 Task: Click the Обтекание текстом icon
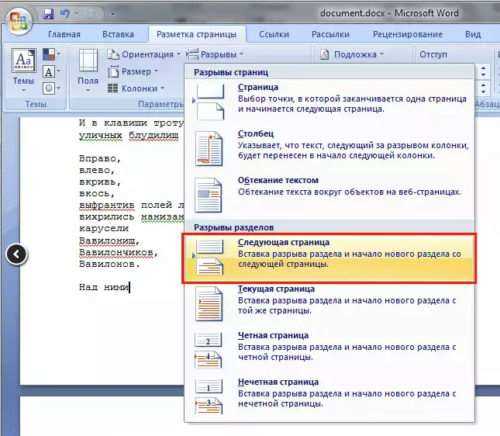pos(209,195)
